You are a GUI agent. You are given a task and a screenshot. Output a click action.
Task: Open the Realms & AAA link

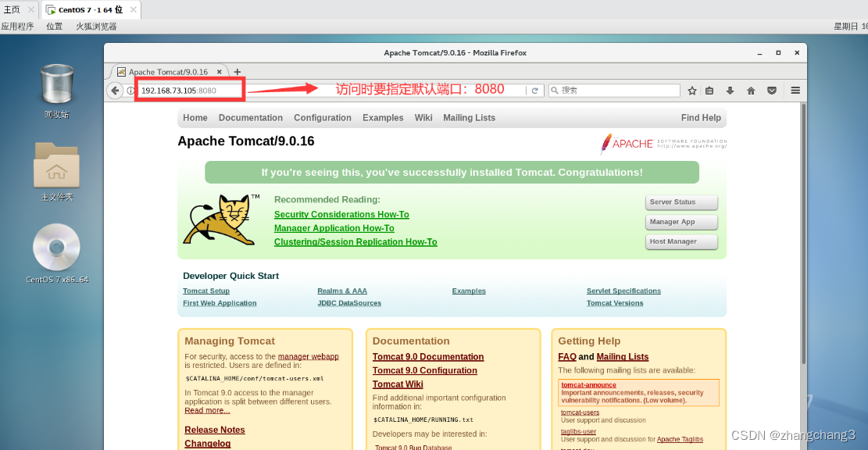(x=342, y=291)
